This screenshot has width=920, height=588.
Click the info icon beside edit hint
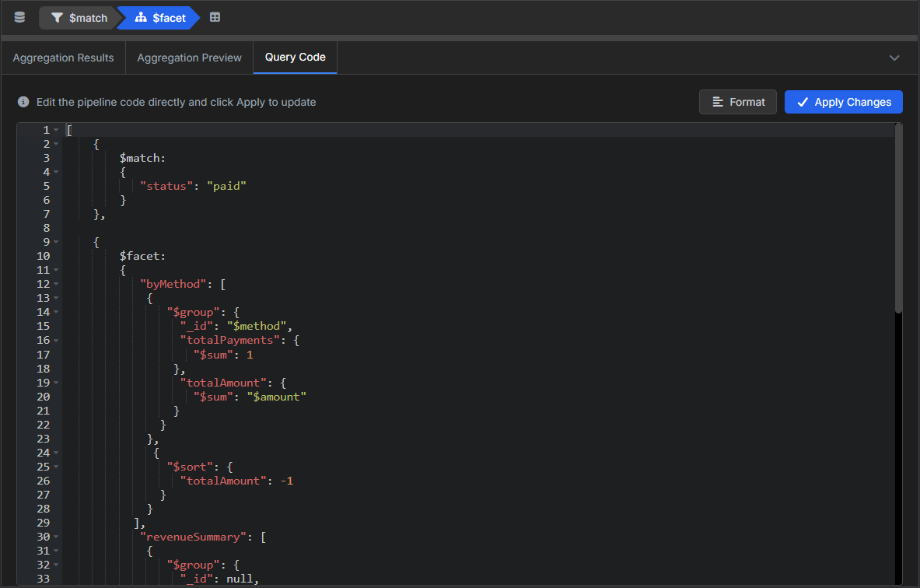pyautogui.click(x=23, y=102)
